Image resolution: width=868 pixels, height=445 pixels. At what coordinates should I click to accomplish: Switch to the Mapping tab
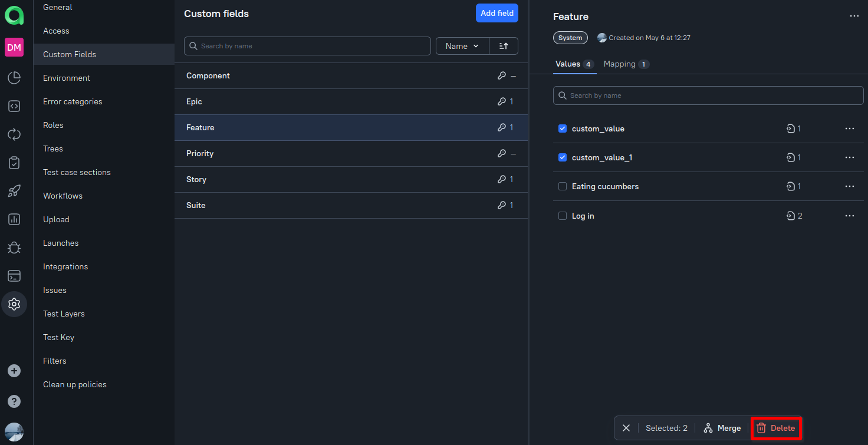pyautogui.click(x=620, y=64)
